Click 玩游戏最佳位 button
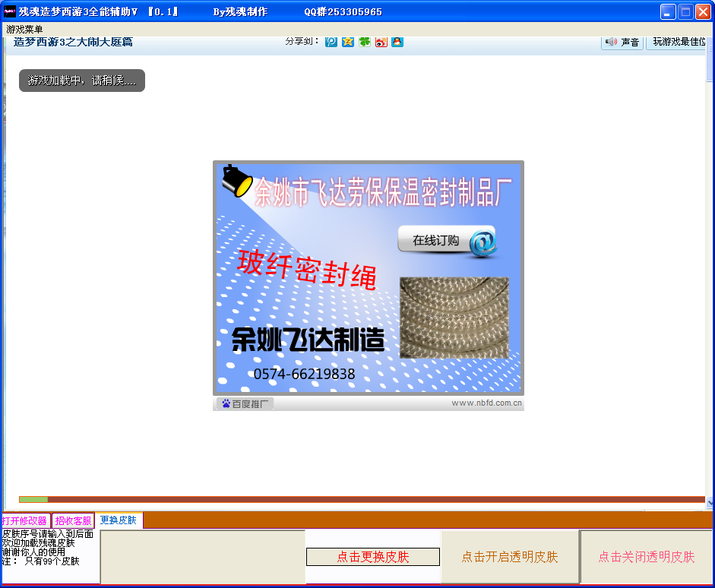 point(677,43)
